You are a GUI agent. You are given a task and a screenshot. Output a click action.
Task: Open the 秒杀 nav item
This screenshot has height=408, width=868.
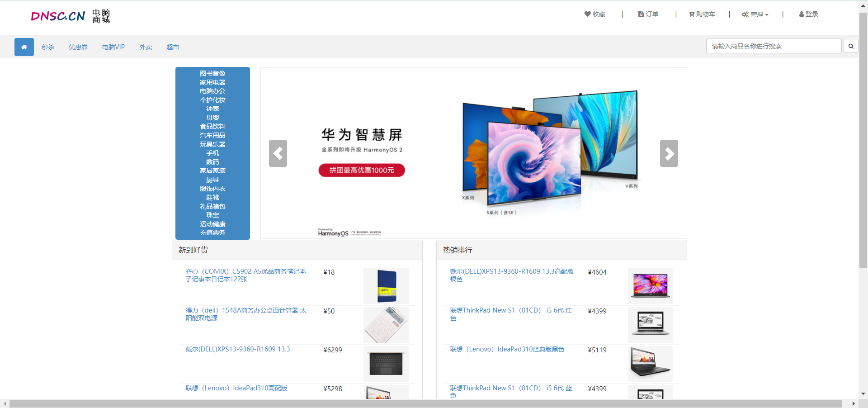(x=48, y=47)
